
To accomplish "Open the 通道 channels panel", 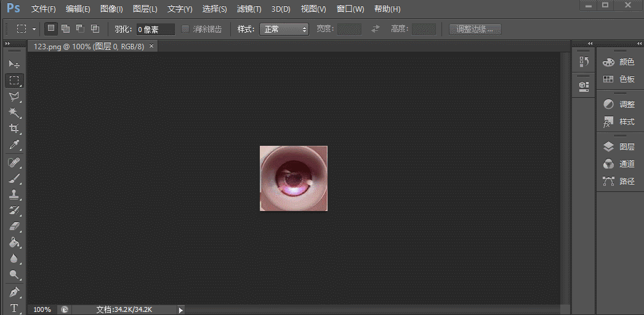I will click(x=619, y=164).
